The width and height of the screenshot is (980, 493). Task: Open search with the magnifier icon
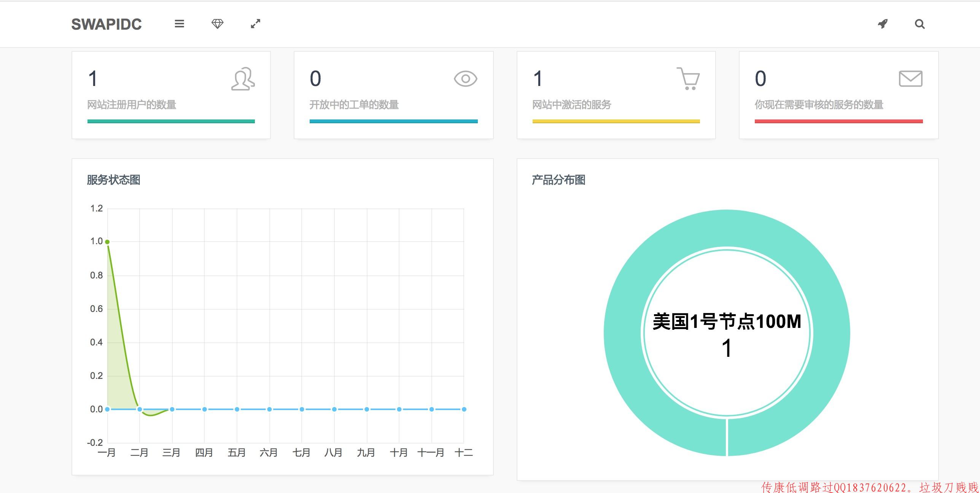coord(920,24)
